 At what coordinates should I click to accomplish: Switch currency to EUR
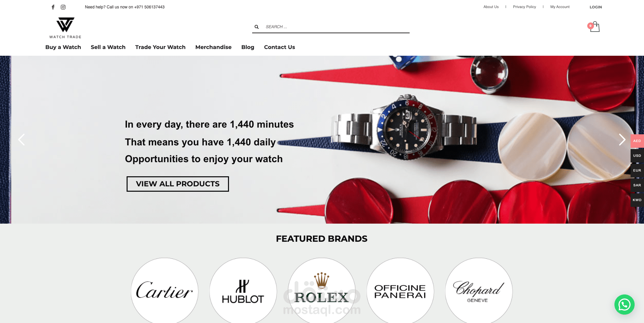click(637, 171)
